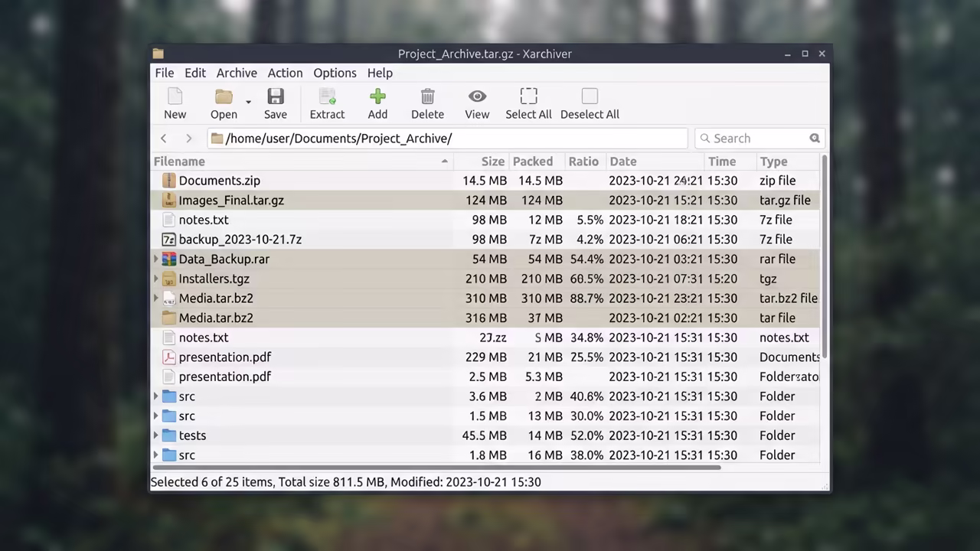Sort by the Filename column header

coord(302,161)
